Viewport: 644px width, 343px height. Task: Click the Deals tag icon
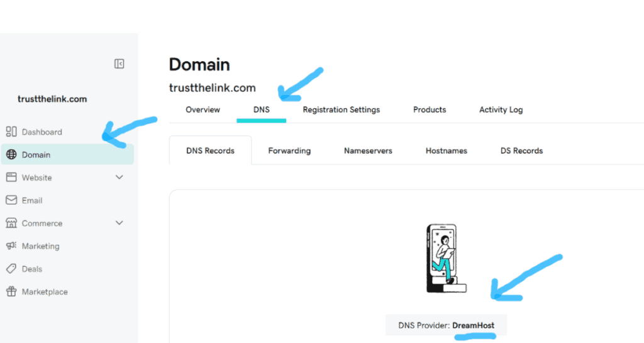click(11, 269)
